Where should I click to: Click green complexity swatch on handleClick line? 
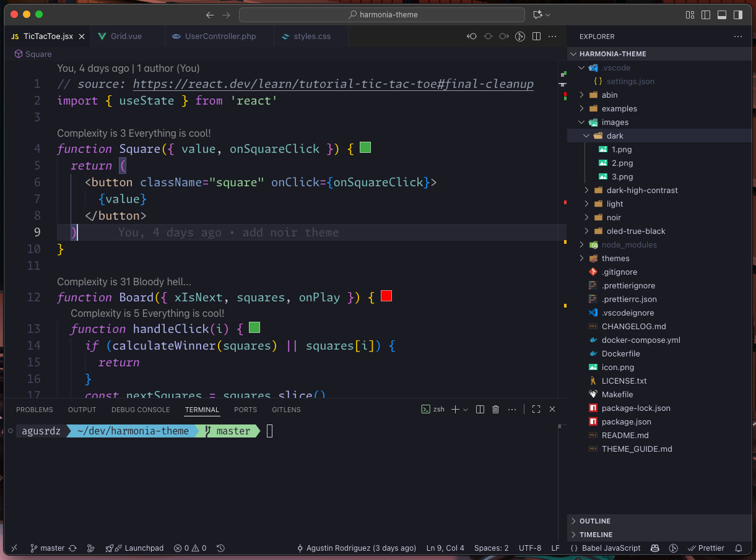coord(254,327)
